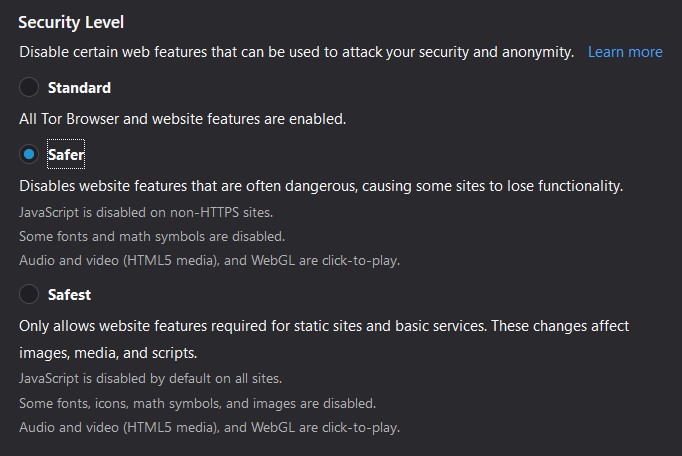Click 'All Tor Browser and website features' text
Viewport: 682px width, 456px height.
[182, 119]
